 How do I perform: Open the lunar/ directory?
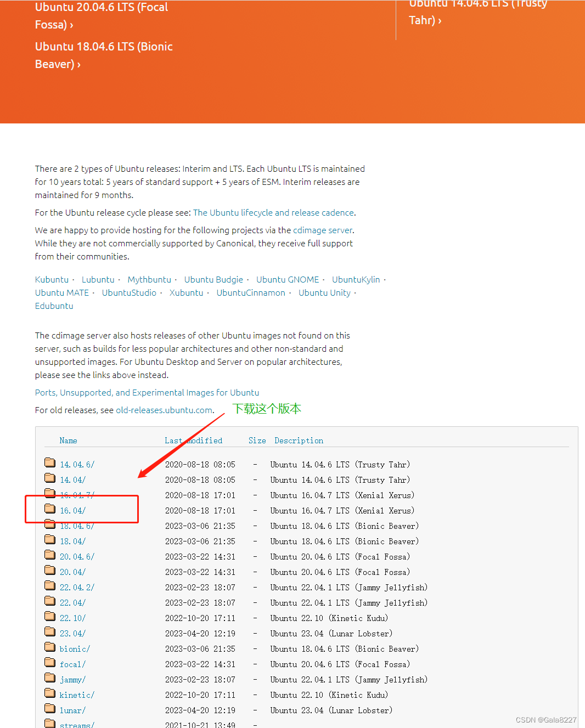72,710
